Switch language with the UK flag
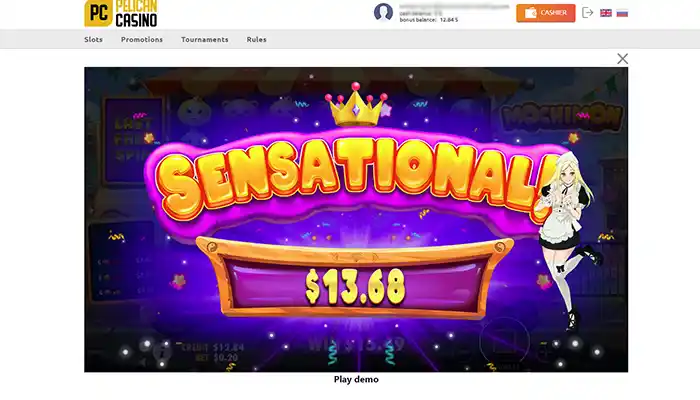The image size is (700, 400). [606, 13]
